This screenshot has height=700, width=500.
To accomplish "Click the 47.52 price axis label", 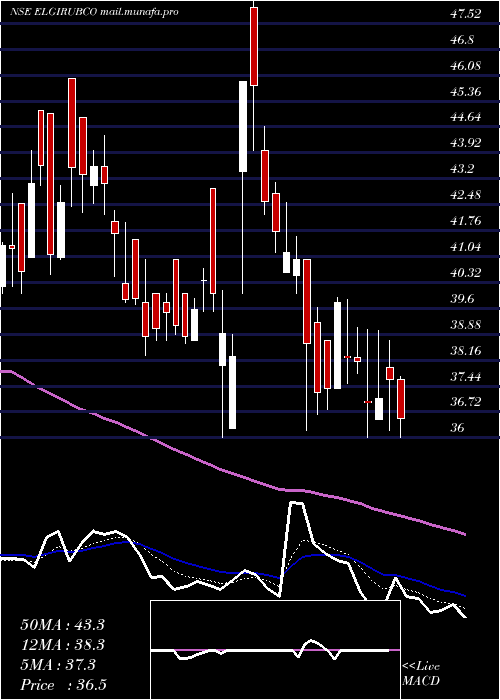I will click(466, 14).
